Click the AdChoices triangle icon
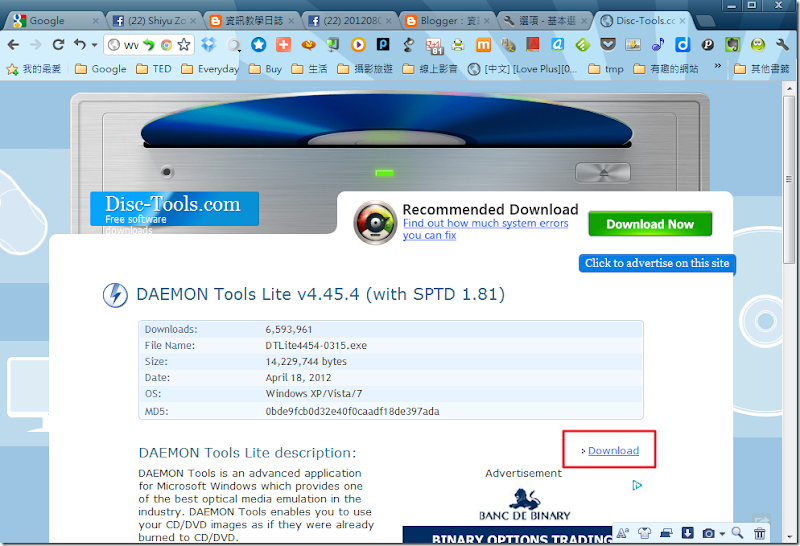 637,485
